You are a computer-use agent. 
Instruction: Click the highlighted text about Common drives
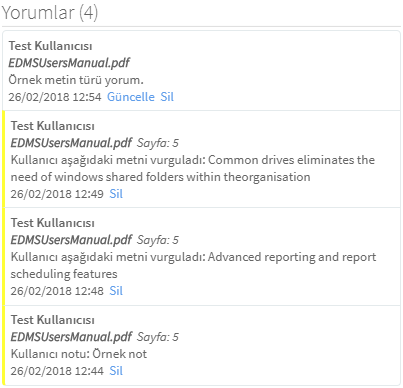pos(193,168)
